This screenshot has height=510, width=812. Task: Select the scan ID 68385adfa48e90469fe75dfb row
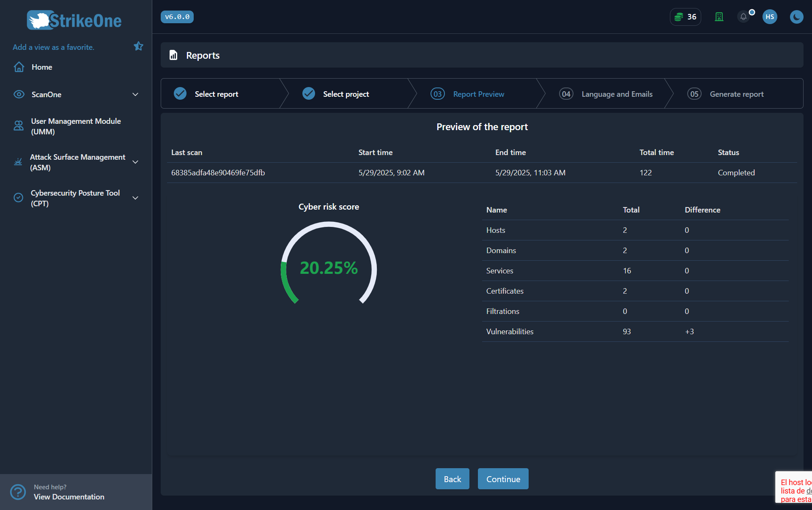click(x=218, y=172)
